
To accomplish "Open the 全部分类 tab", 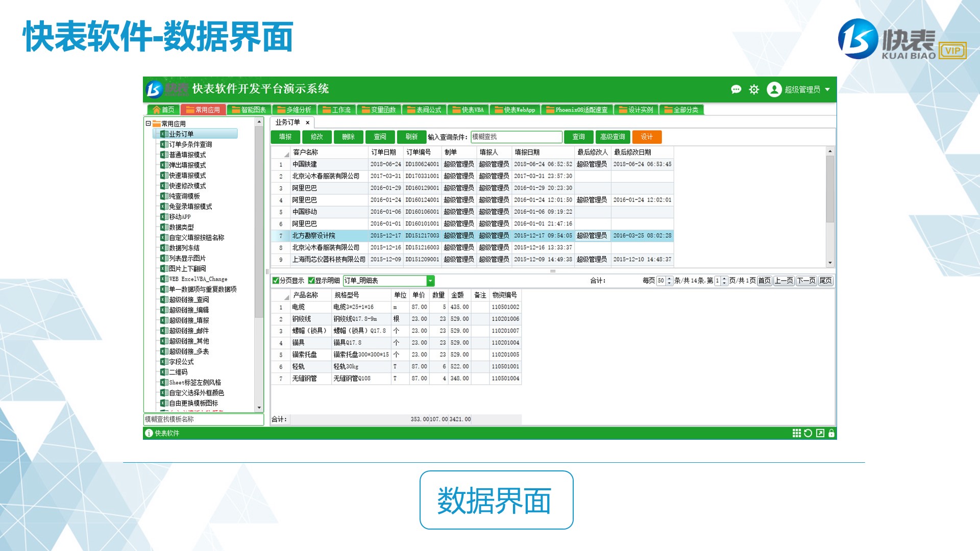I will [x=681, y=110].
